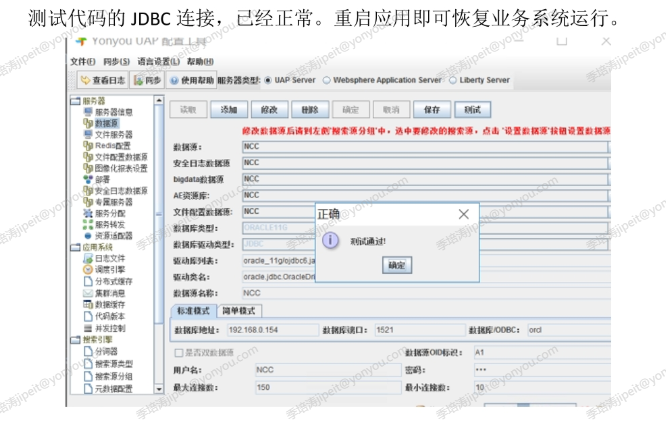Open 使用帮助 from the toolbar
The width and height of the screenshot is (666, 423).
[x=192, y=80]
